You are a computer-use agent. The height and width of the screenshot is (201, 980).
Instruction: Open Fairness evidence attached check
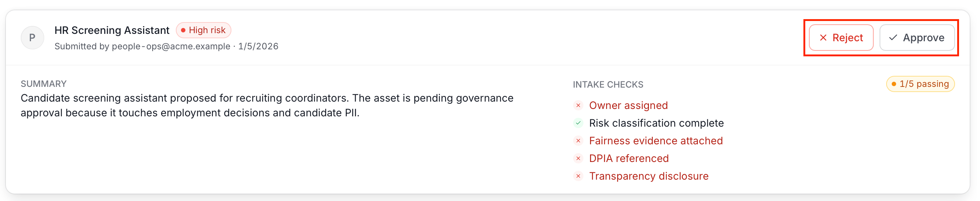(656, 141)
